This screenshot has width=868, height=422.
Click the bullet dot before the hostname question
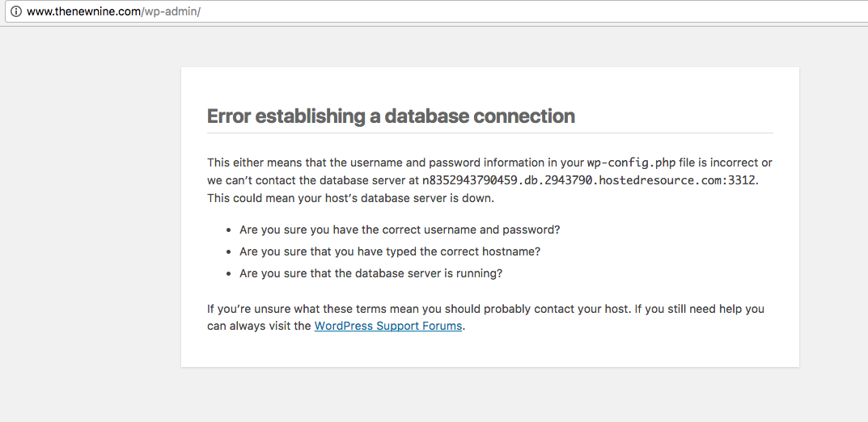tap(230, 252)
